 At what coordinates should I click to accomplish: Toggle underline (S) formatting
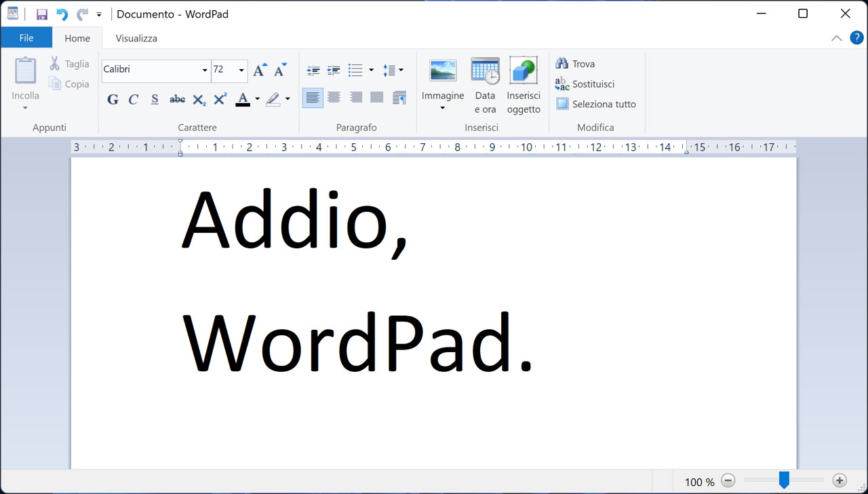coord(155,99)
